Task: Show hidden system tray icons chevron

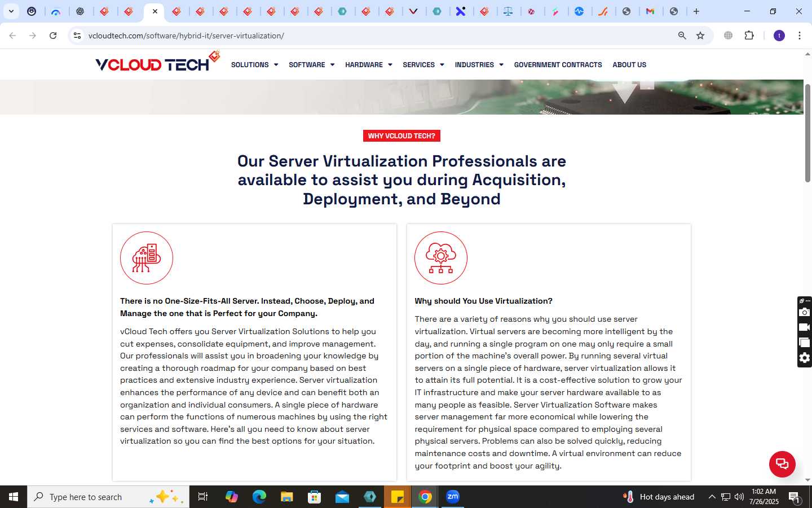Action: pos(712,497)
